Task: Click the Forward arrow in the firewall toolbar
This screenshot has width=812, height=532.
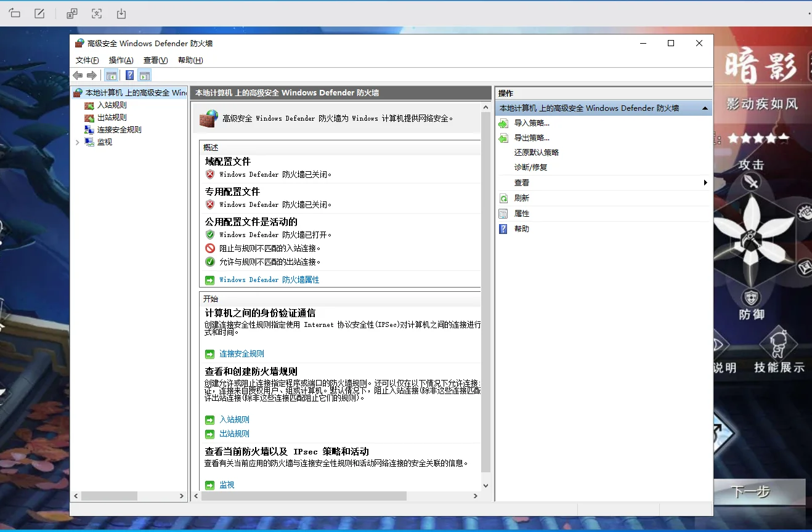Action: (92, 75)
